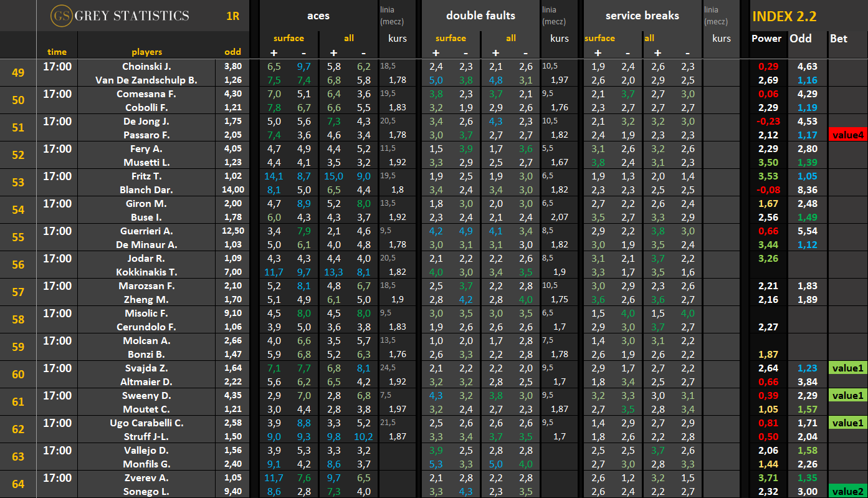Click the GS Grey Statistics logo

click(x=120, y=16)
